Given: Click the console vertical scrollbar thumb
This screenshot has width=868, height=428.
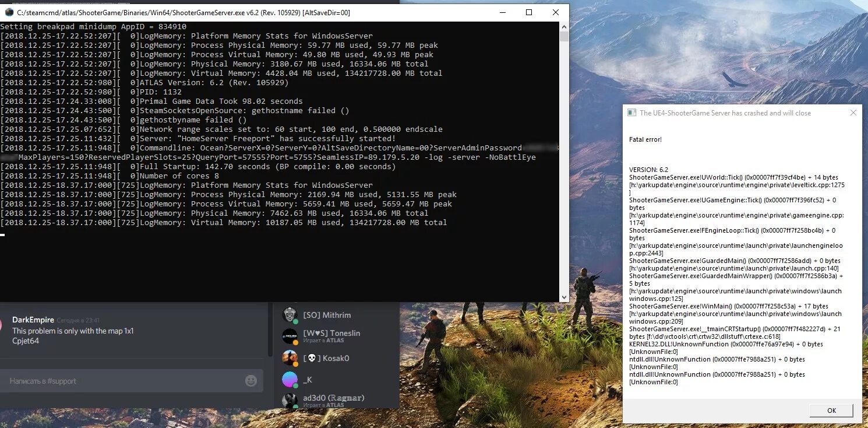Looking at the screenshot, I should 564,37.
